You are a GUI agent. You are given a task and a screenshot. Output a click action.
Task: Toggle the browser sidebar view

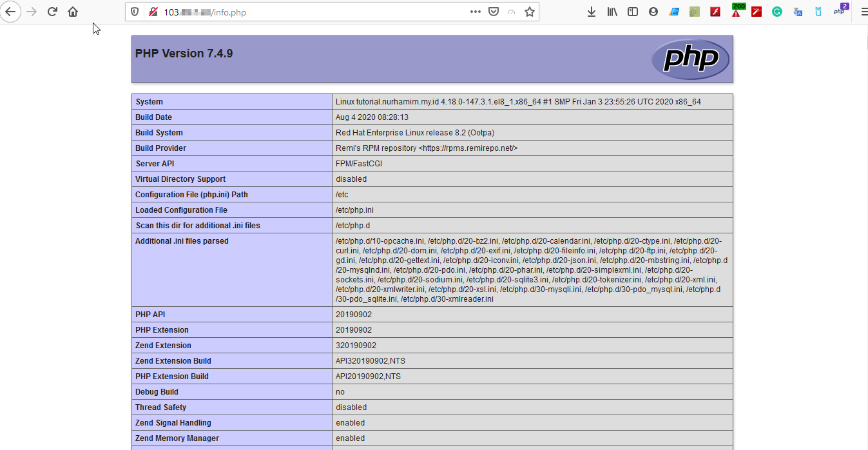click(x=633, y=12)
